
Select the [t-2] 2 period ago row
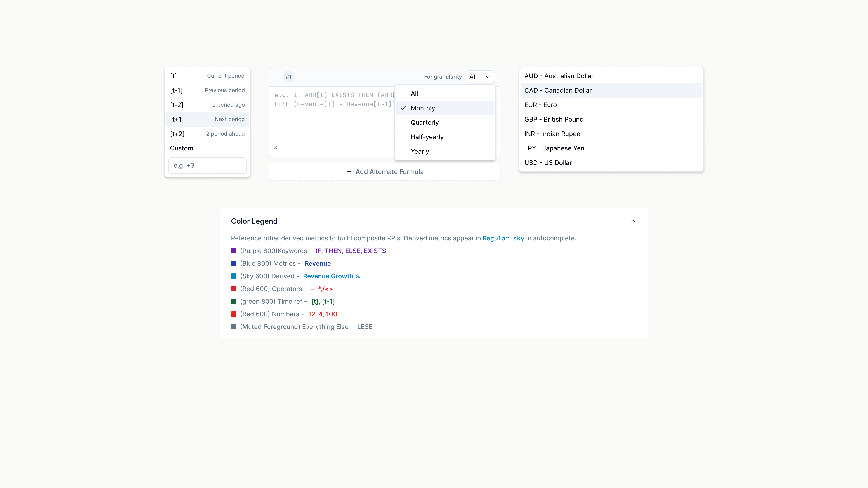207,105
